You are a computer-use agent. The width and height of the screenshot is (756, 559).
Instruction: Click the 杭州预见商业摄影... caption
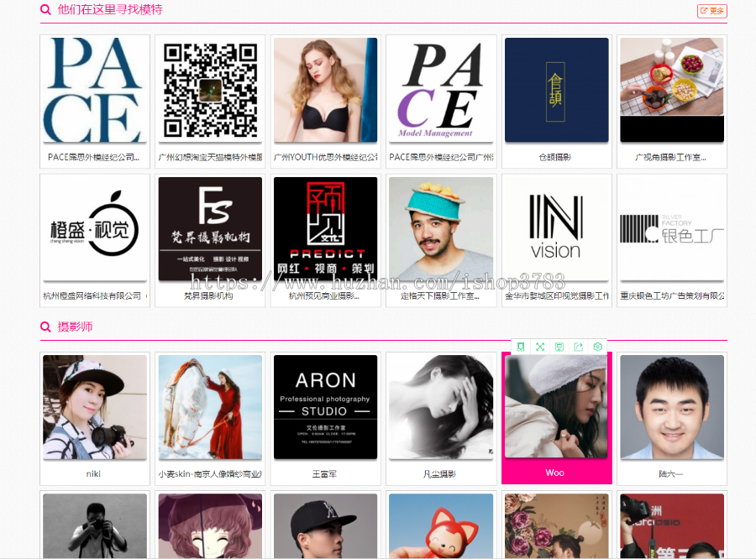coord(324,296)
